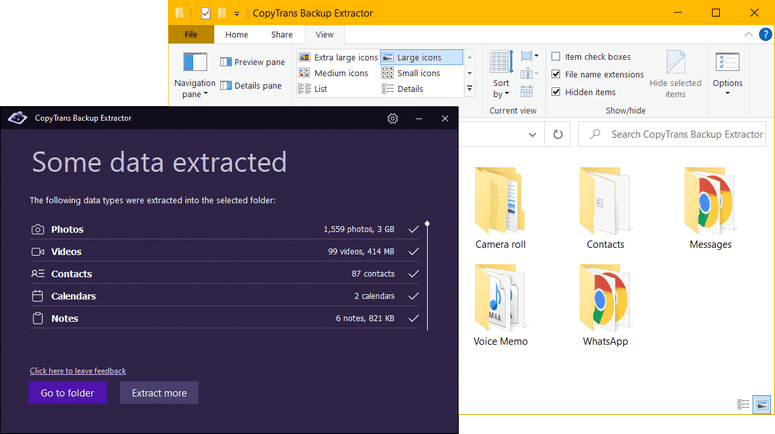Screen dimensions: 775x434
Task: Select Large icons layout
Action: coord(421,57)
